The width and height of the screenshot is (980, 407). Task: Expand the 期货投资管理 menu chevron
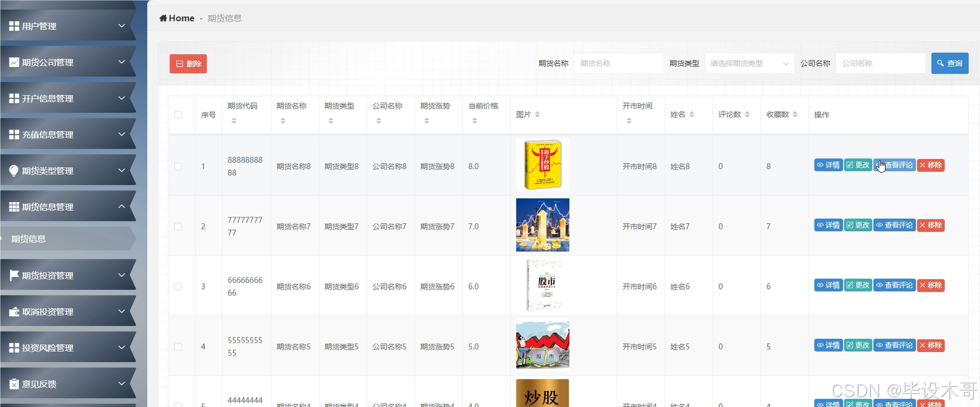[x=122, y=275]
